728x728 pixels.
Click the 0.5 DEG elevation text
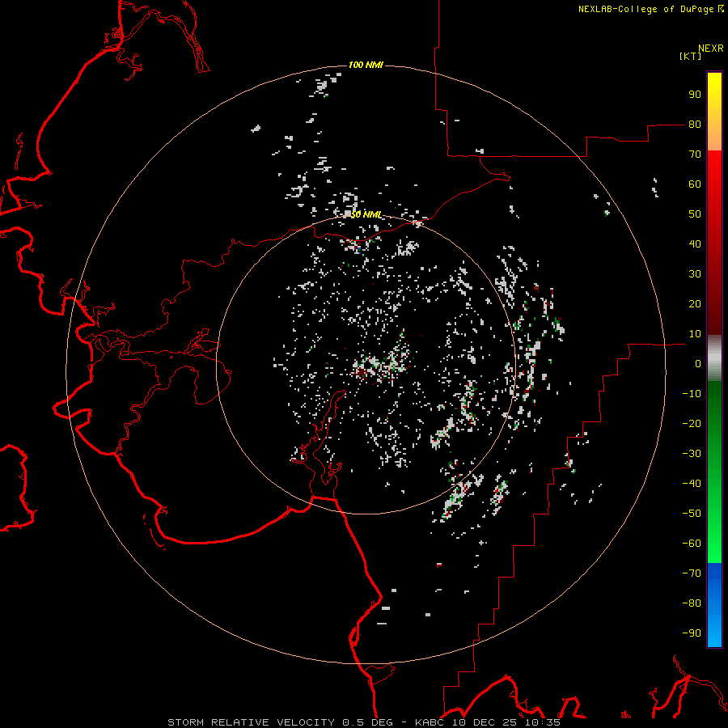pos(367,722)
